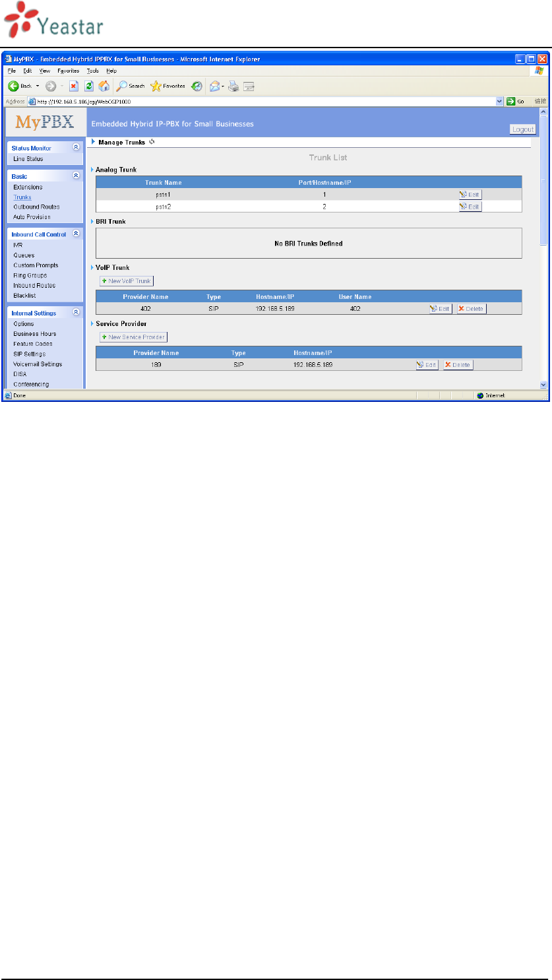Click the browser Forward arrow icon
Screen dimensions: 552x980
50,86
